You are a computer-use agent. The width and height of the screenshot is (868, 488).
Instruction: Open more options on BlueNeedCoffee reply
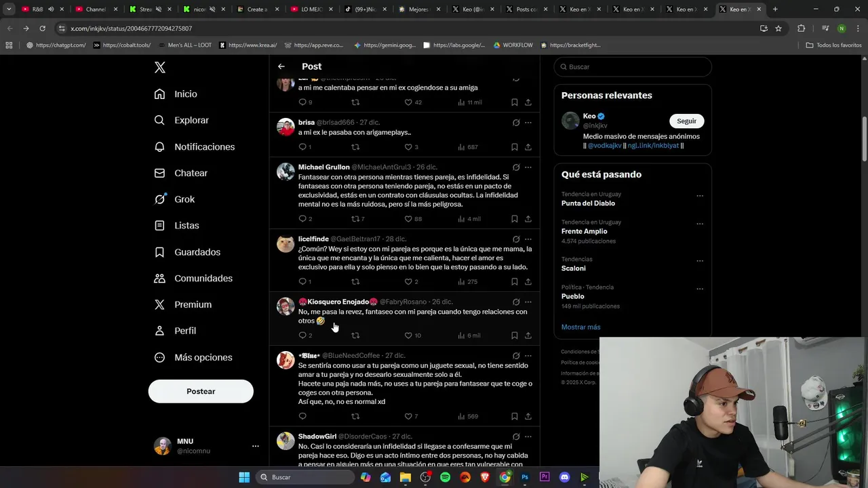[x=528, y=356]
